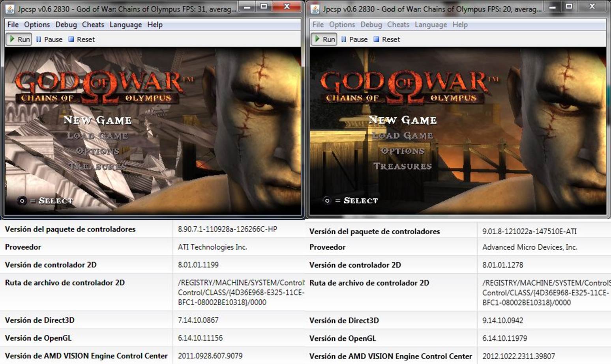Select Control Center version 2012.1022.2311.39807
This screenshot has height=364, width=611.
(x=519, y=356)
